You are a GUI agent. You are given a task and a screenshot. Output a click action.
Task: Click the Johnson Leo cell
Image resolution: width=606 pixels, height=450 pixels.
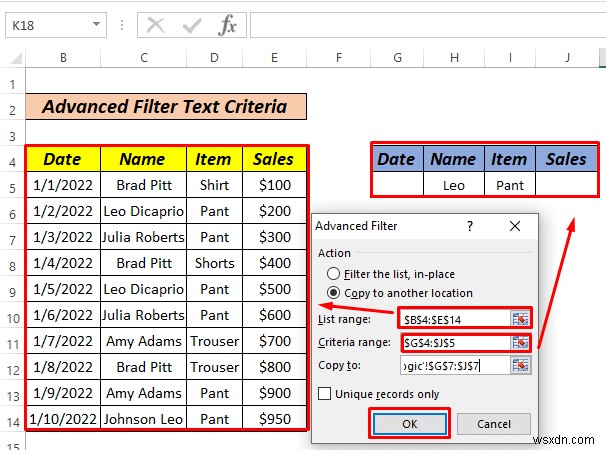[x=144, y=419]
